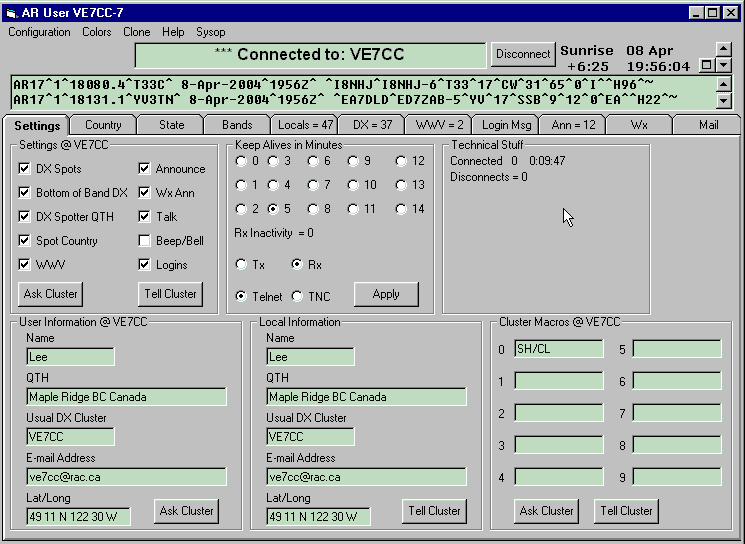This screenshot has height=544, width=745.
Task: Click Apply in Keep Alives panel
Action: [x=386, y=294]
